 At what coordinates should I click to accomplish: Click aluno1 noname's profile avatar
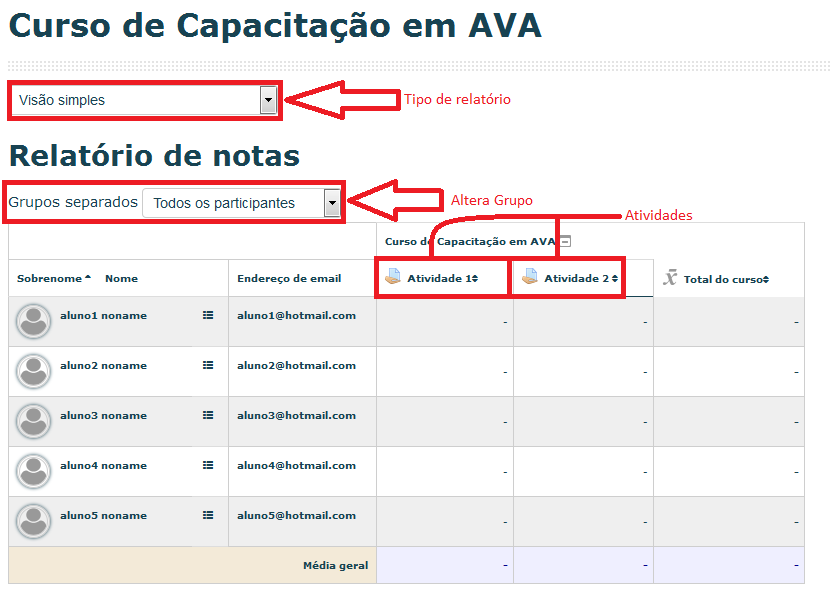click(34, 321)
